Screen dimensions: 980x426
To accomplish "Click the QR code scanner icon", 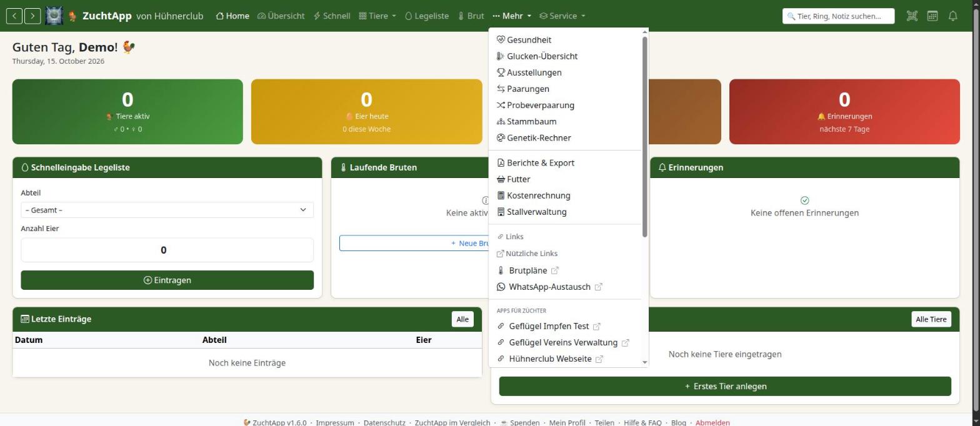I will click(x=912, y=16).
